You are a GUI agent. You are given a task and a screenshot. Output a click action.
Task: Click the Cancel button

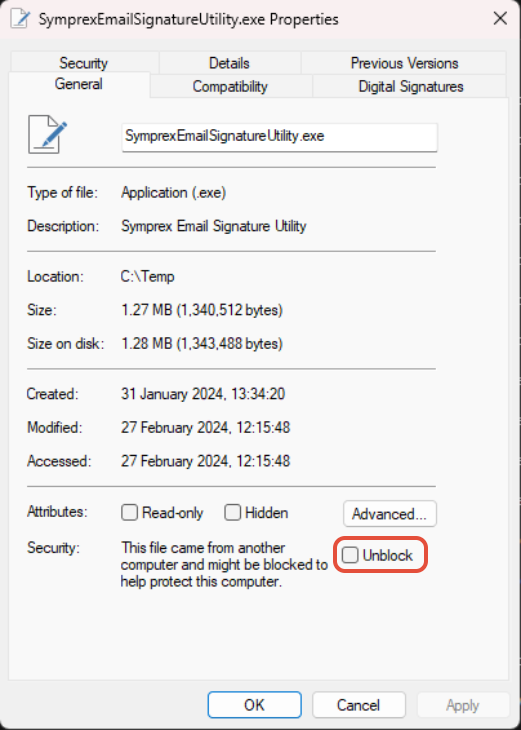pyautogui.click(x=359, y=705)
